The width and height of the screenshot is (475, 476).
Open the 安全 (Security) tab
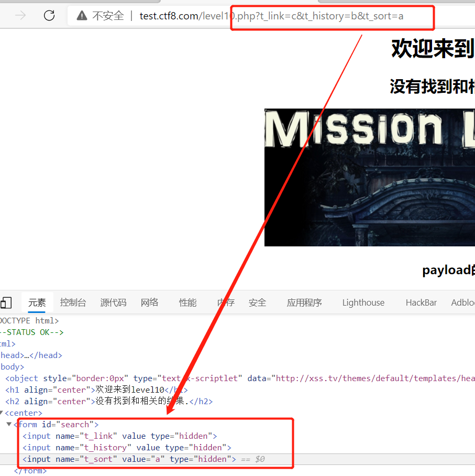[257, 302]
